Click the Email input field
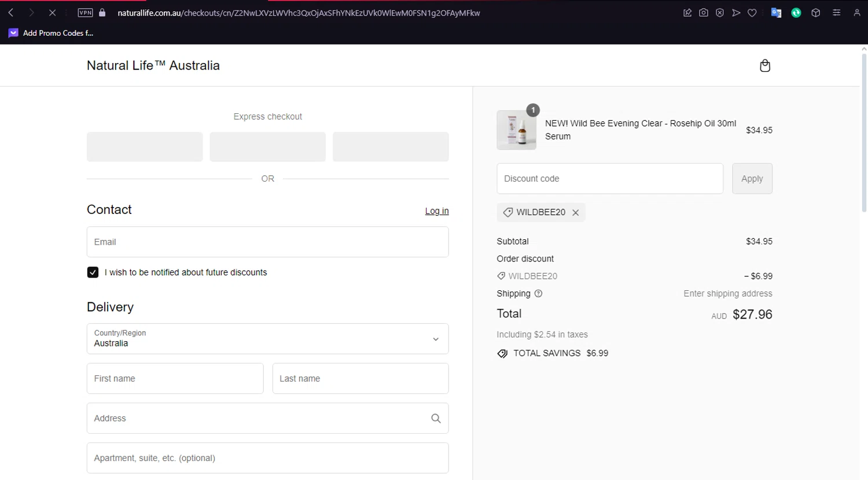The height and width of the screenshot is (480, 868). (x=267, y=242)
